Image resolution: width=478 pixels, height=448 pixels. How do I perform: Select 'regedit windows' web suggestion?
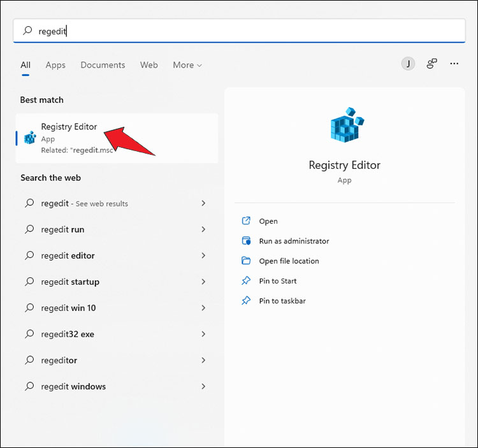tap(116, 386)
